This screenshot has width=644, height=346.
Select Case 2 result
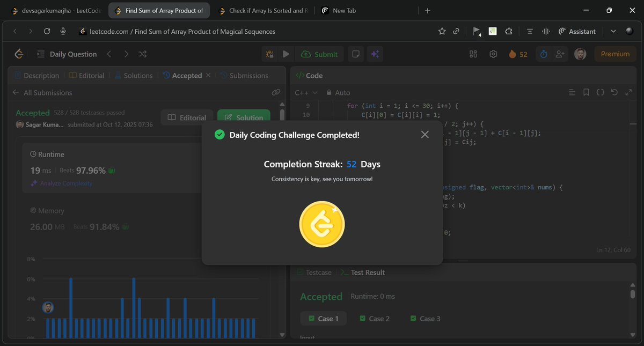tap(374, 319)
